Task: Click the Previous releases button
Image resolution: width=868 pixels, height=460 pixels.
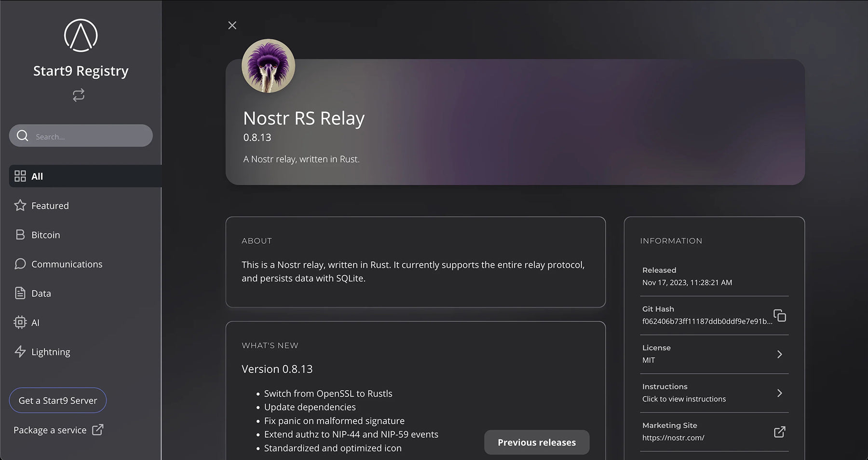Action: 536,442
